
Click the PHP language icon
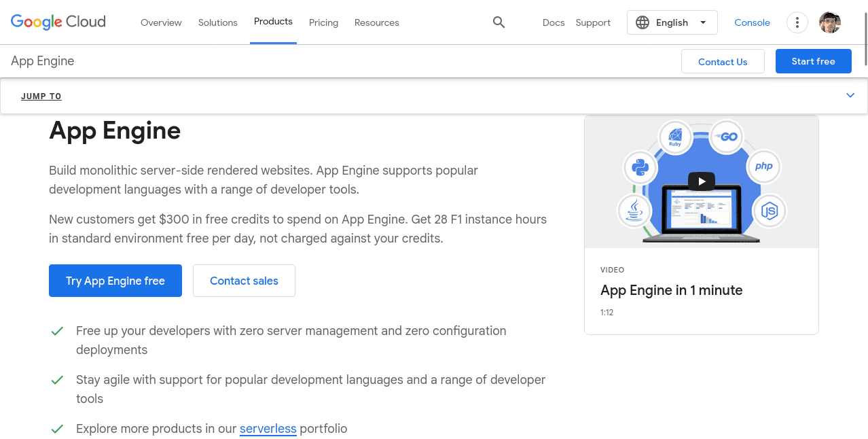pyautogui.click(x=763, y=166)
